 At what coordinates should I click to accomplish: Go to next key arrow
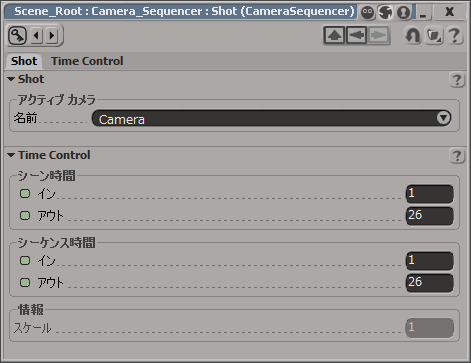point(52,35)
